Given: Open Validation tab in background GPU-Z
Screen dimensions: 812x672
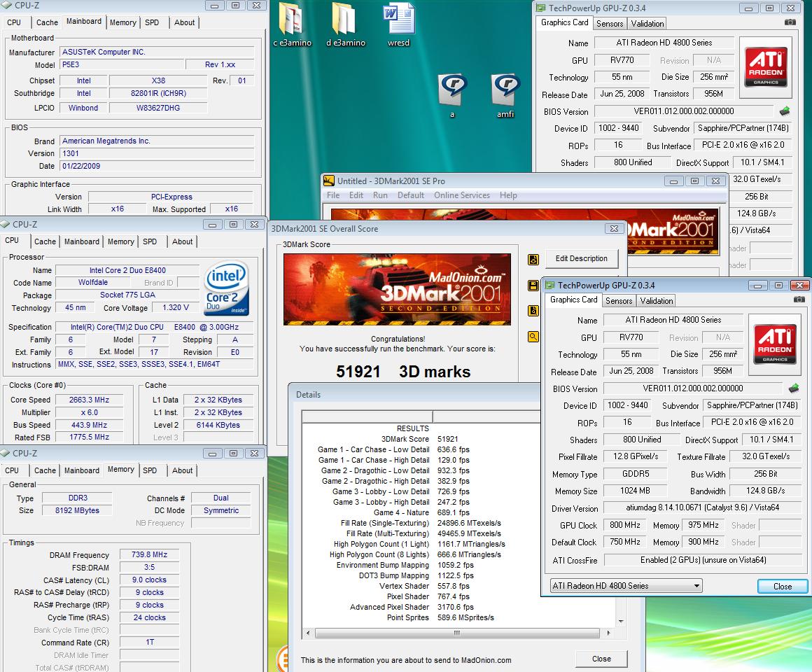Looking at the screenshot, I should (x=647, y=24).
